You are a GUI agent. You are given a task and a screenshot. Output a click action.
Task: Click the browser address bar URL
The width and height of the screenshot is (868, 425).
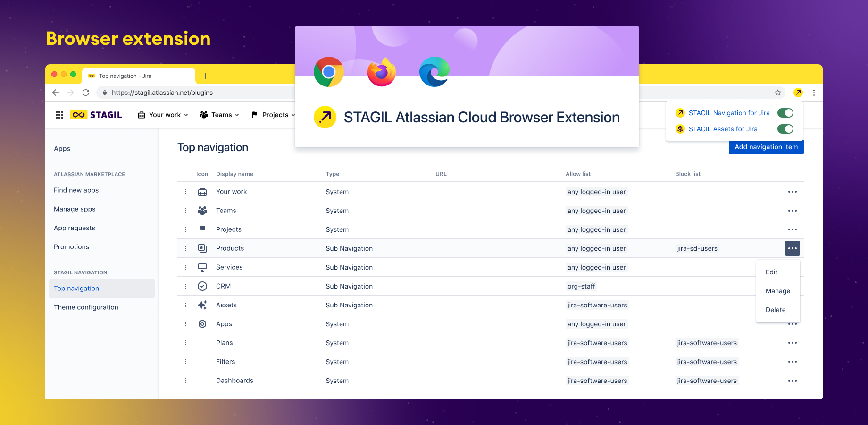pos(162,93)
